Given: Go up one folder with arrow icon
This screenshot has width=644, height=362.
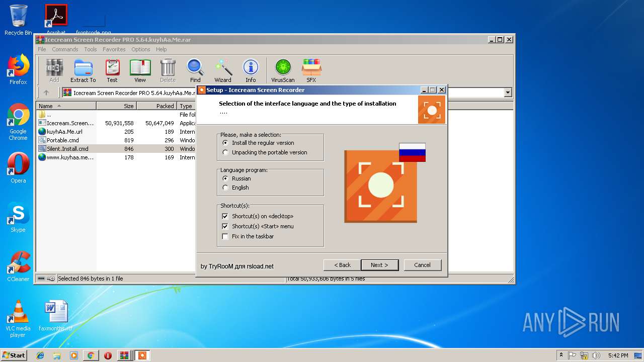Looking at the screenshot, I should tap(46, 93).
